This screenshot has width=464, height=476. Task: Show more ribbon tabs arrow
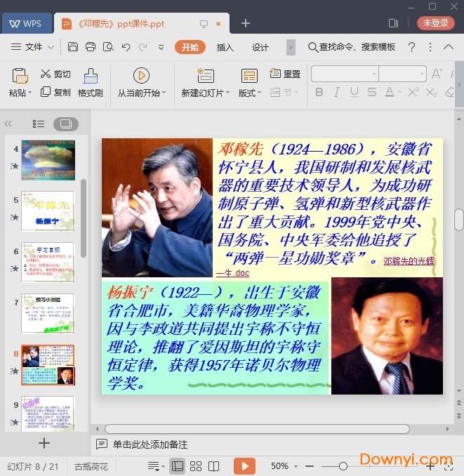tap(291, 47)
